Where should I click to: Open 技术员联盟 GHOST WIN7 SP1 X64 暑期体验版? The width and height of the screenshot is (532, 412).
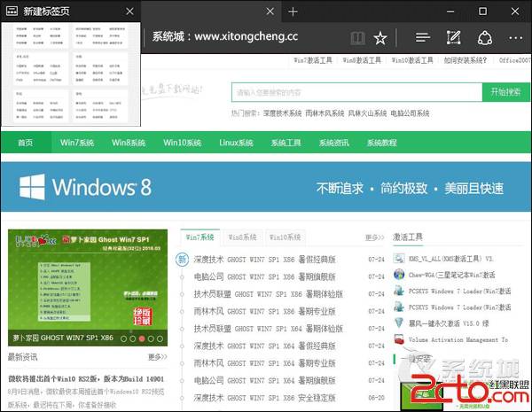point(269,329)
